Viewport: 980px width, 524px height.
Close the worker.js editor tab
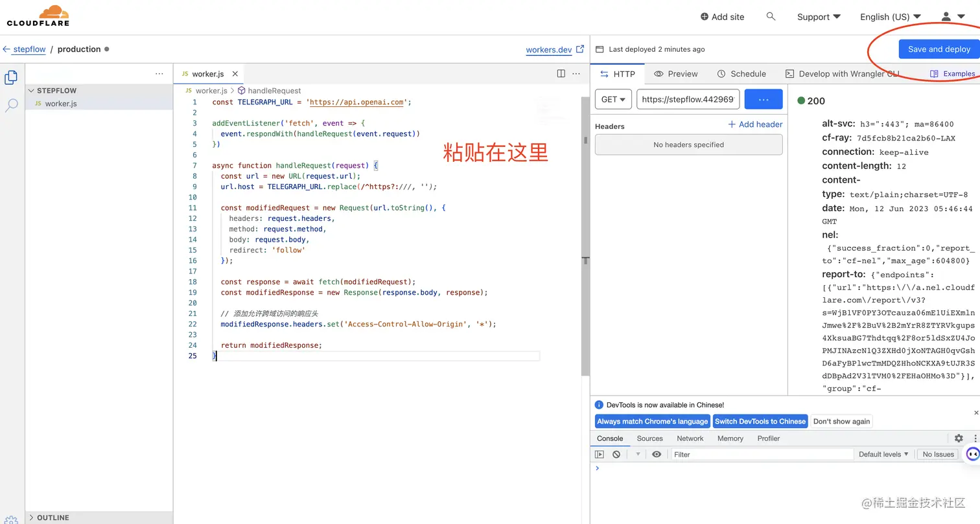[x=235, y=74]
